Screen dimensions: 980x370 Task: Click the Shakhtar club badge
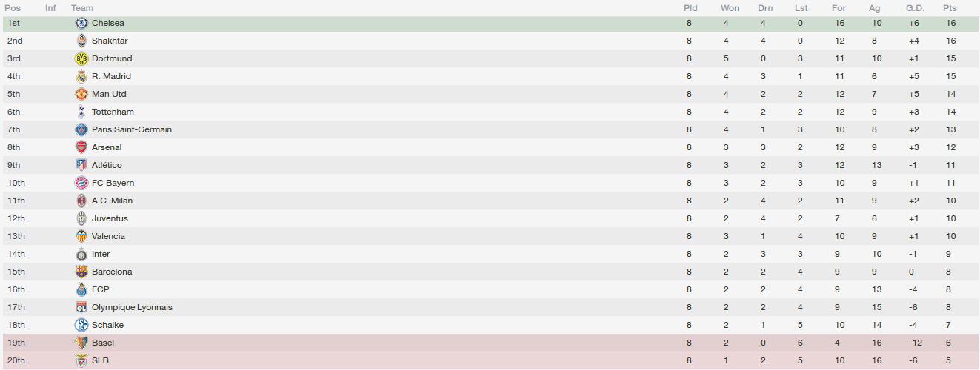coord(81,41)
